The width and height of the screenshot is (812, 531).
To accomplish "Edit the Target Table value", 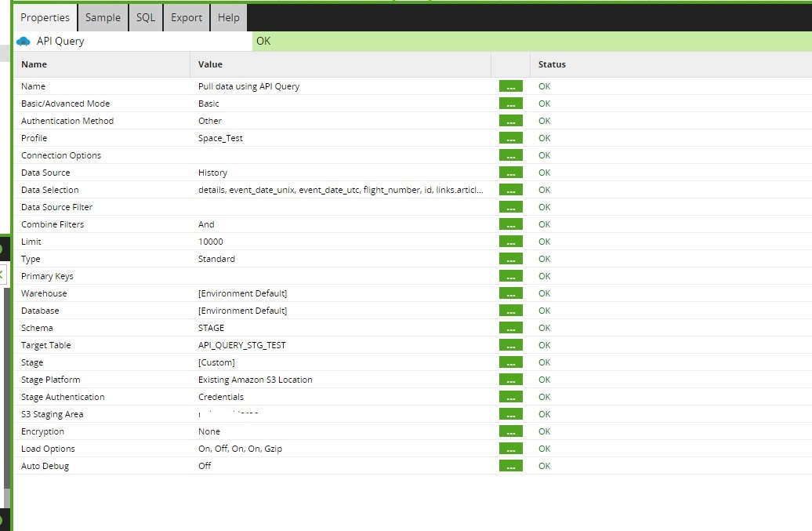I will [510, 345].
